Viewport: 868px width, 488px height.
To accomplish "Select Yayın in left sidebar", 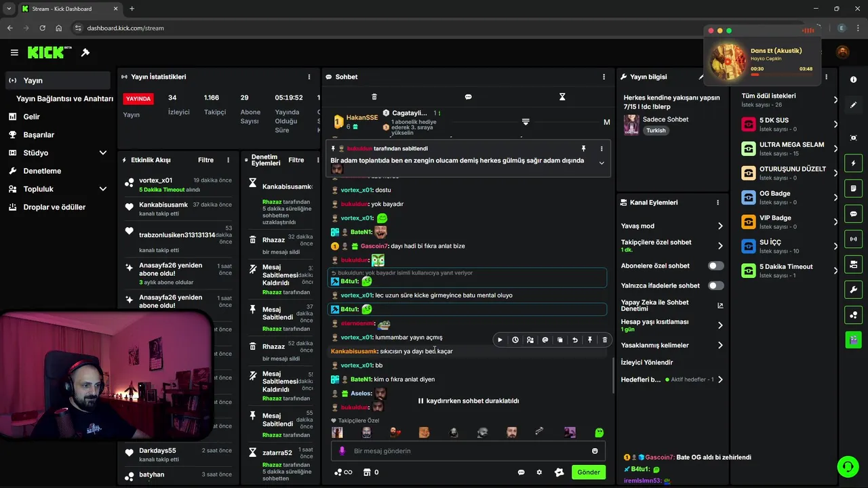I will click(x=58, y=81).
